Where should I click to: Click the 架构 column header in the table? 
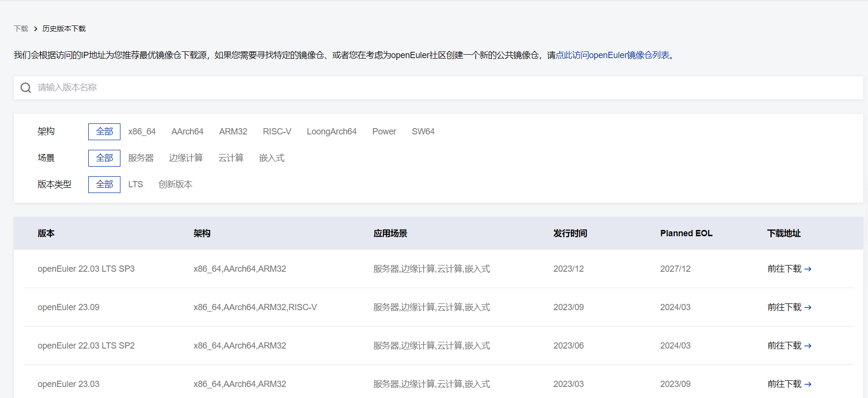click(x=202, y=233)
